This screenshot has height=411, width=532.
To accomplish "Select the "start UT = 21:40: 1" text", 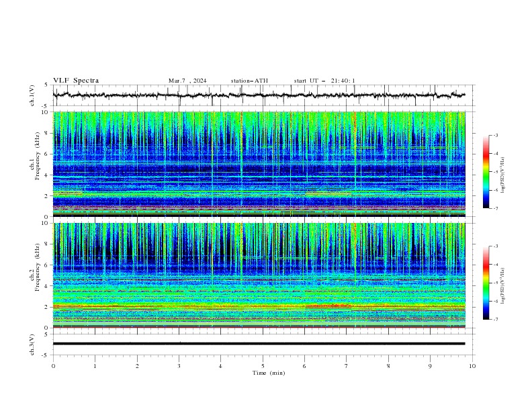I will (x=324, y=81).
